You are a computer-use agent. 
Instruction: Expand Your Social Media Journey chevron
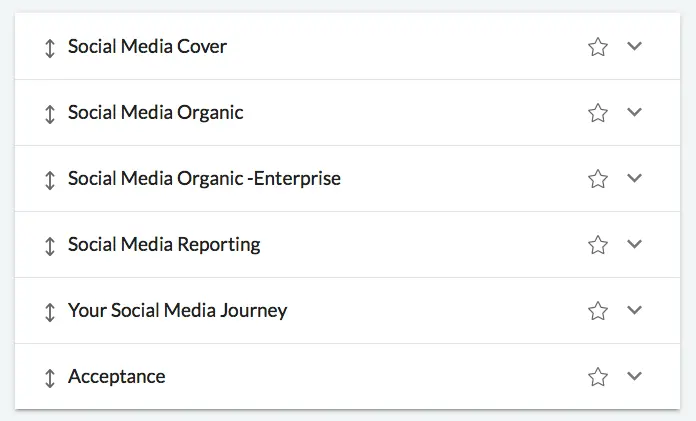pos(634,310)
